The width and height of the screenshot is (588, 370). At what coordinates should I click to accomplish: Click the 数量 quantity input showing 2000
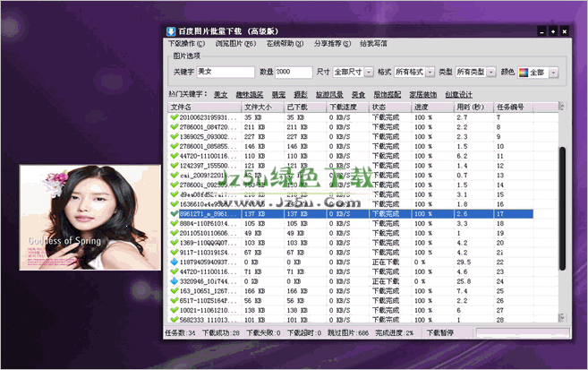(294, 72)
